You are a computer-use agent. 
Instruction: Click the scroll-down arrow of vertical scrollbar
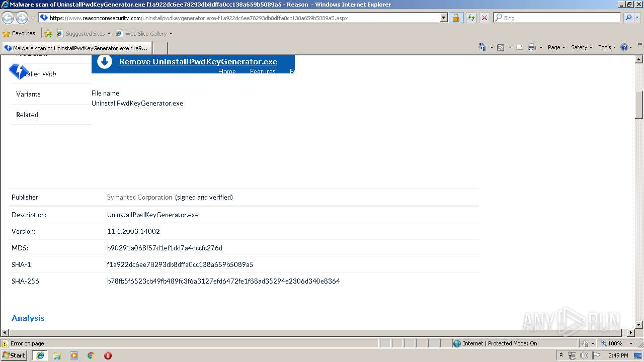point(639,325)
